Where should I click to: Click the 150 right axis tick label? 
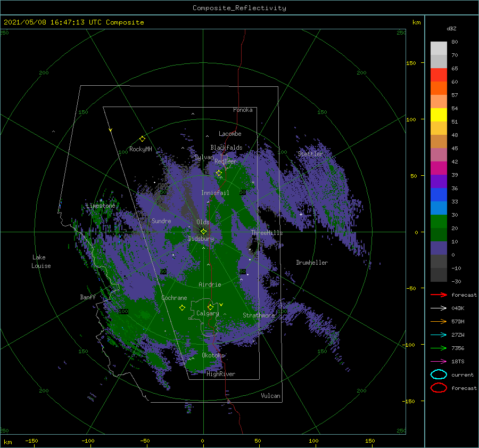coord(411,63)
